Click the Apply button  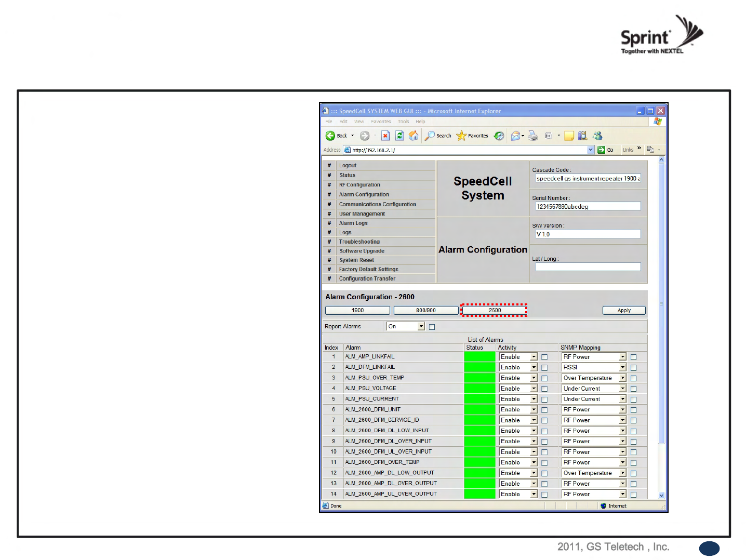[x=624, y=310]
